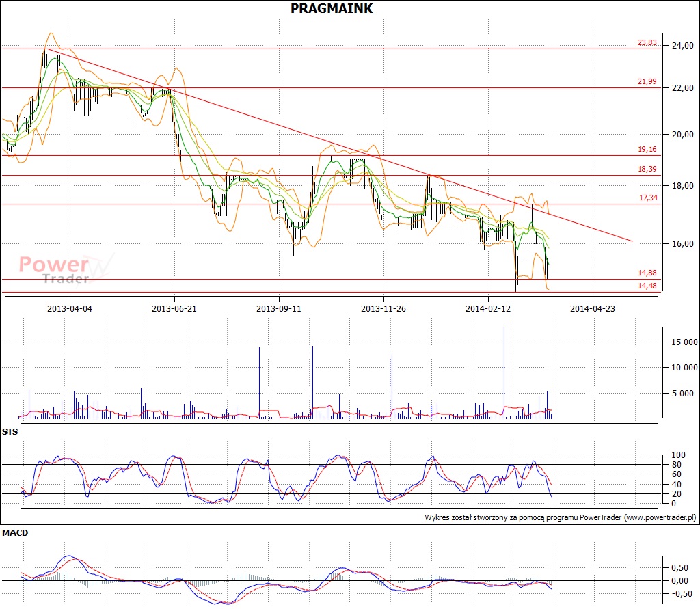Screen dimensions: 700x609
Task: Click the PowerTrader credit text at bottom
Action: [x=561, y=518]
